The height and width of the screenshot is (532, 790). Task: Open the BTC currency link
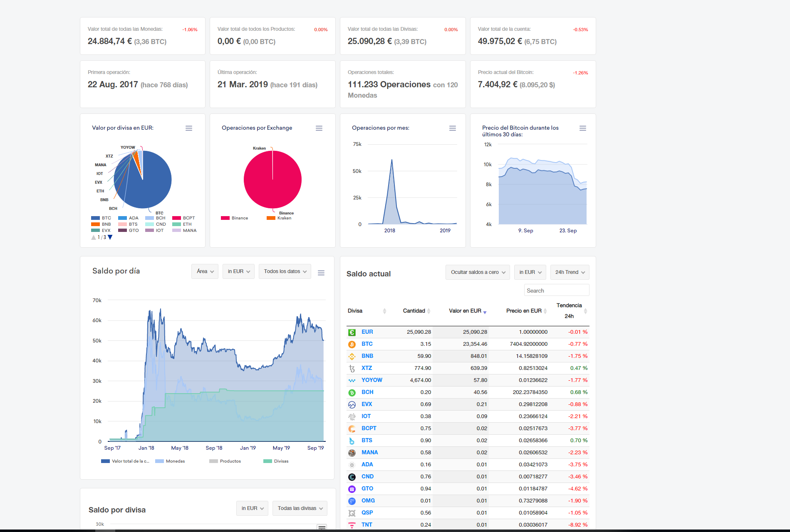tap(367, 344)
